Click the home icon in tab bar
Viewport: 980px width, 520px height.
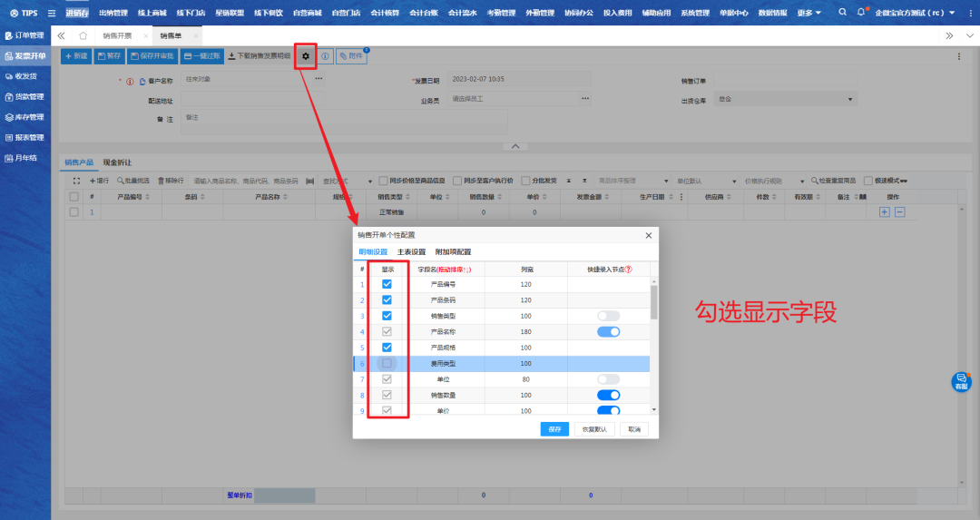[x=83, y=35]
